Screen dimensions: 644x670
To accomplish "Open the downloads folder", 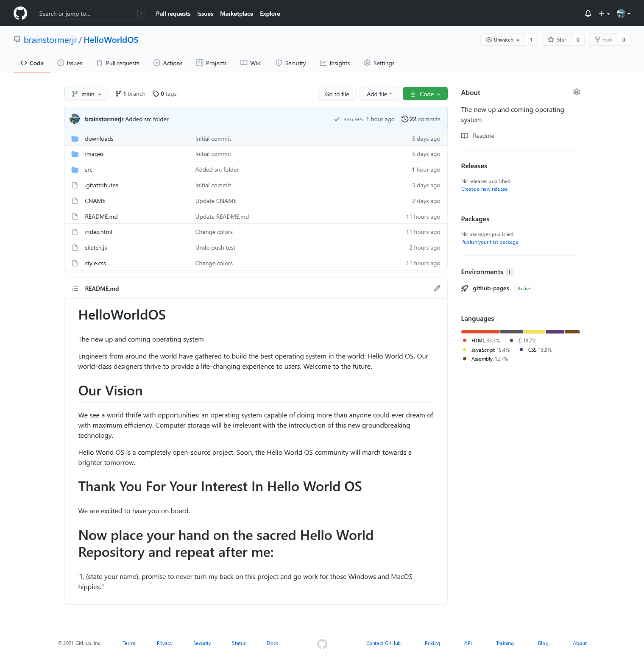I will pos(99,139).
